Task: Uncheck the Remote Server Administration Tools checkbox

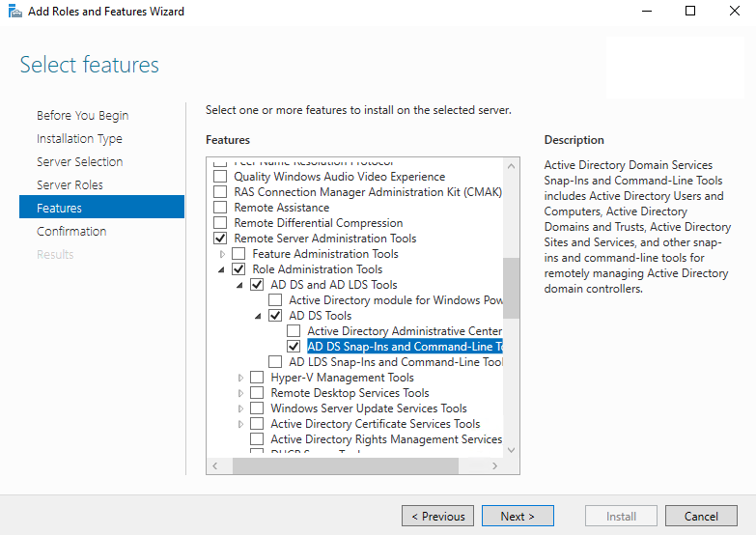Action: point(220,239)
